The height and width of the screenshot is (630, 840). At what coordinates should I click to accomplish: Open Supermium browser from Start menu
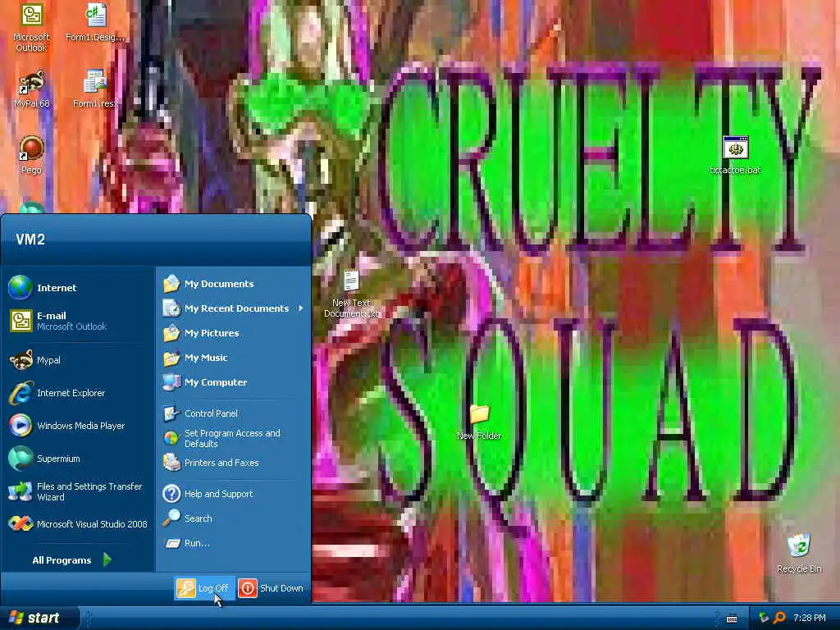(x=78, y=459)
